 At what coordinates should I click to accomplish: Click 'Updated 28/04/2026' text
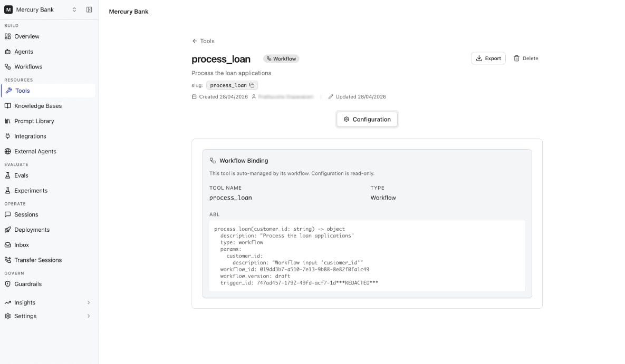[361, 96]
